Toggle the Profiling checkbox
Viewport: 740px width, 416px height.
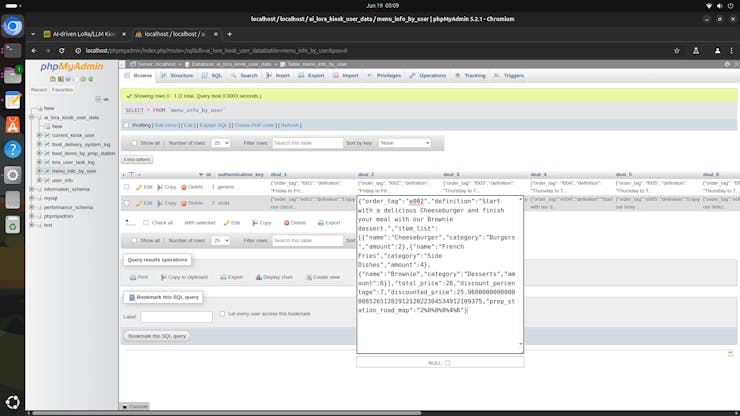127,125
